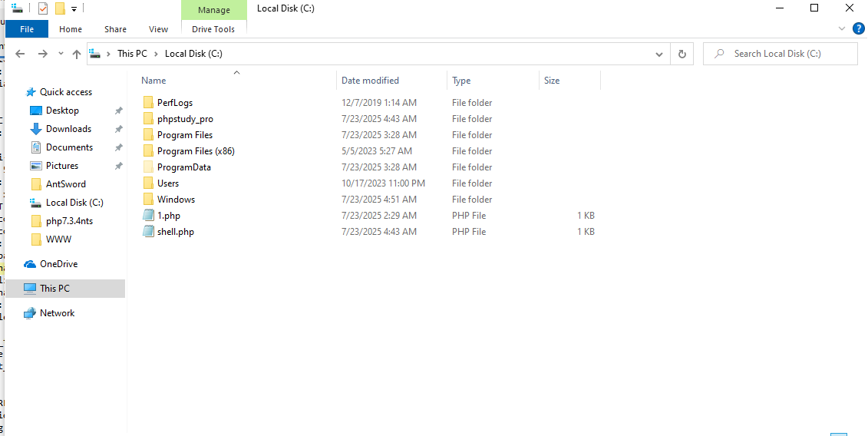Viewport: 868px width, 436px height.
Task: Select Quick access in the navigation pane
Action: 66,92
